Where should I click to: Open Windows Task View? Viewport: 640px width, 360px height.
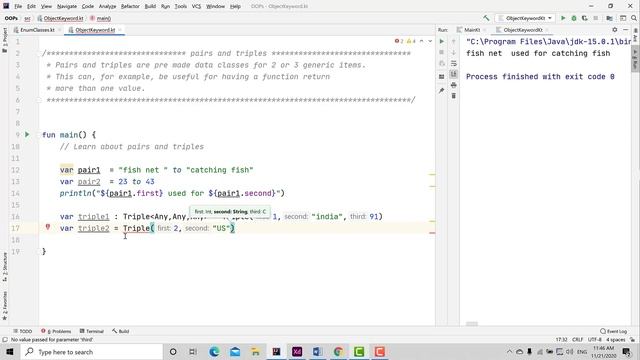pyautogui.click(x=193, y=352)
